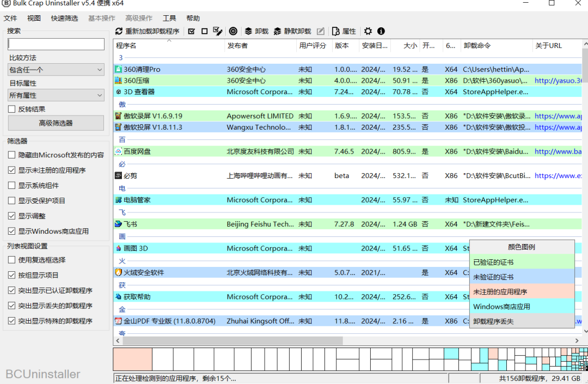Select the 百度网盘 app icon

119,151
